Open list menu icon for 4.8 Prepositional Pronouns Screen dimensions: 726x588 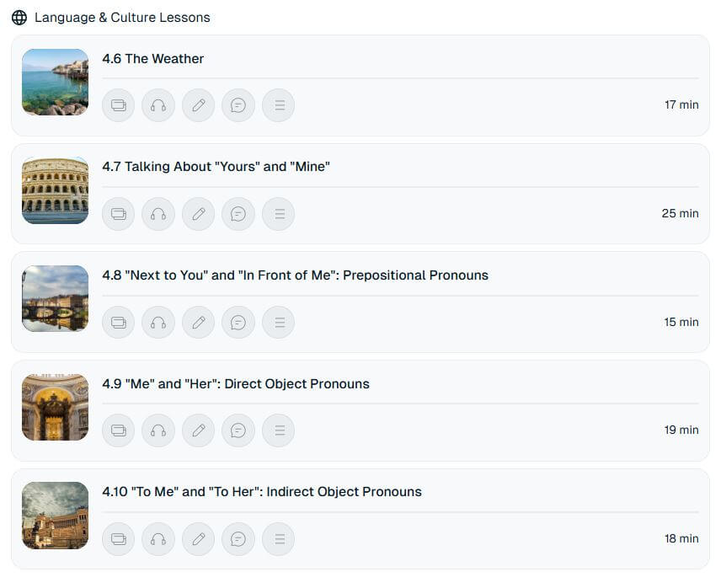tap(278, 323)
